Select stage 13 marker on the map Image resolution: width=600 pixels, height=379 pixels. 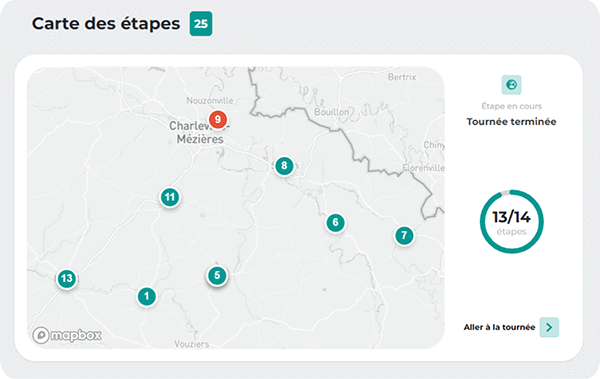(67, 278)
